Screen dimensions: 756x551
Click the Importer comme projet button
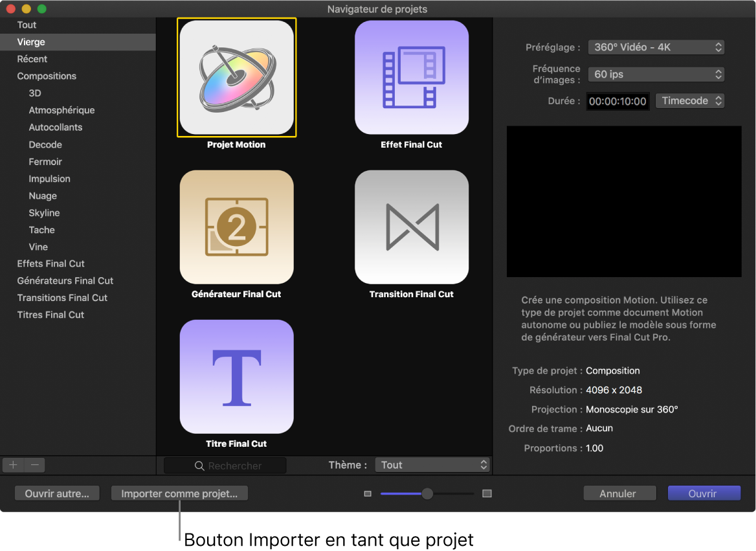179,493
